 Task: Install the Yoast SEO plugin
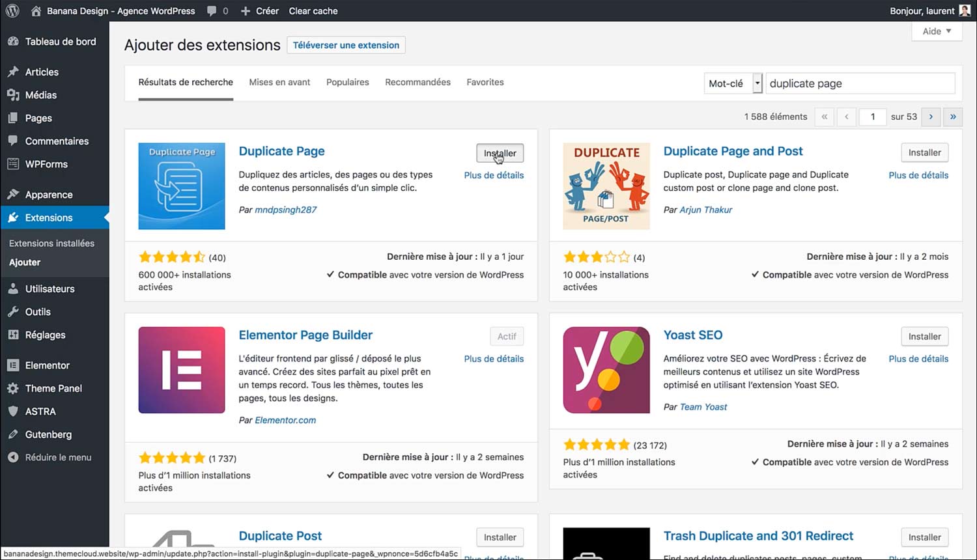coord(925,337)
